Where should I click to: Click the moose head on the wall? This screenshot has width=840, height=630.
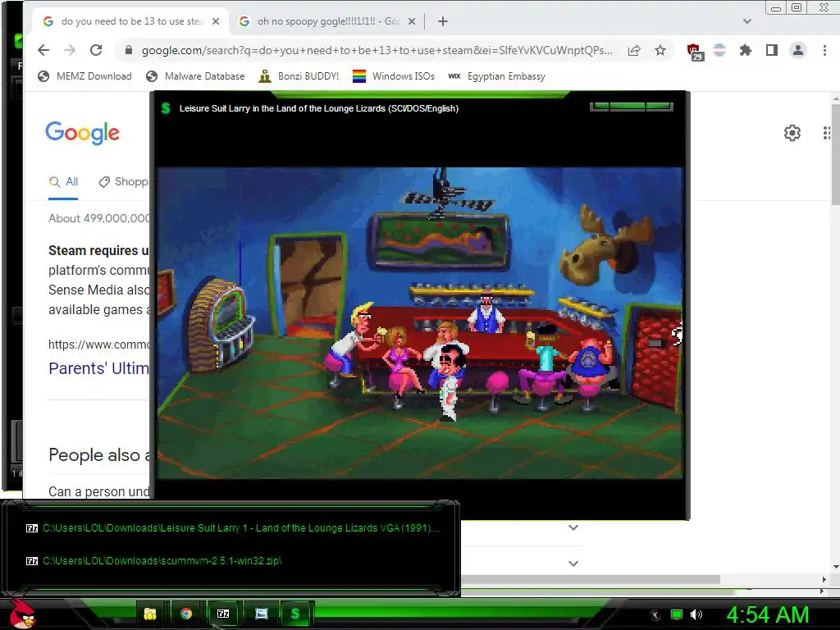tap(605, 244)
